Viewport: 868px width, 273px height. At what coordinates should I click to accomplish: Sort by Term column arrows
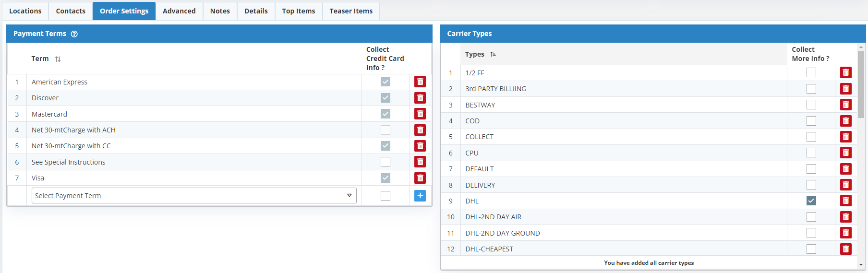coord(58,59)
